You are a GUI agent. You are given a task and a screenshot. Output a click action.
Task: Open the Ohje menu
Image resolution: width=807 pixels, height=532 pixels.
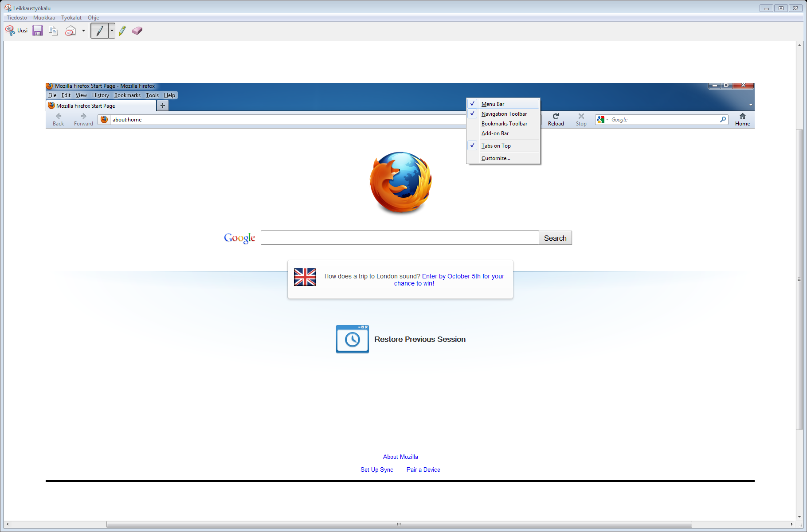tap(93, 18)
